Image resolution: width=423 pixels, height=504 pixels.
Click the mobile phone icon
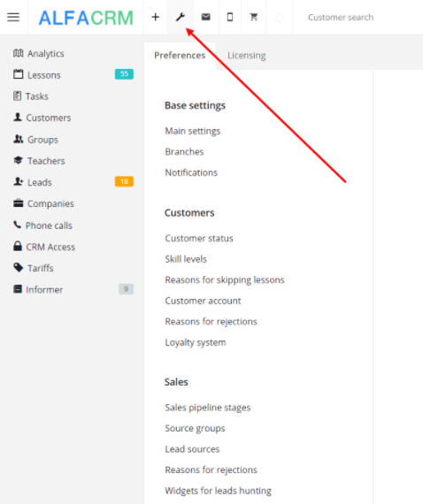pyautogui.click(x=230, y=17)
